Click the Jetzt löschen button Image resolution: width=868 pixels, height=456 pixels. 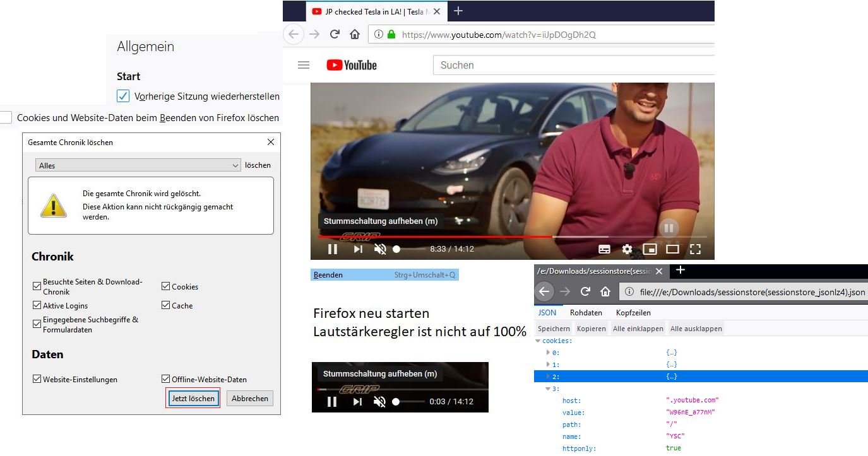coord(193,398)
